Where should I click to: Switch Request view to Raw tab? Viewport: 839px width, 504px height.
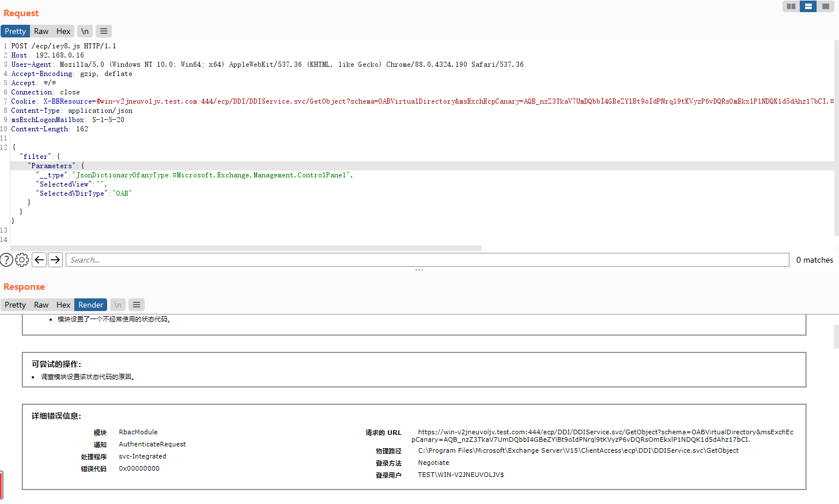click(41, 31)
